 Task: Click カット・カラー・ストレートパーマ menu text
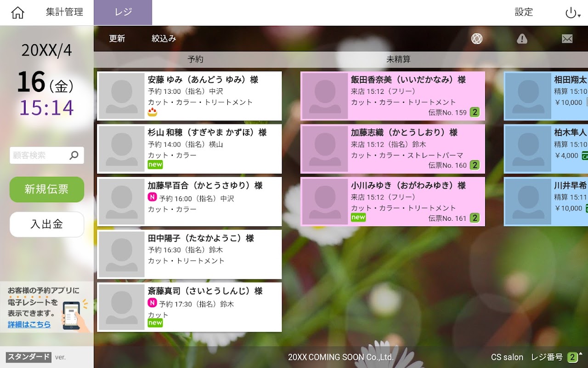(407, 155)
